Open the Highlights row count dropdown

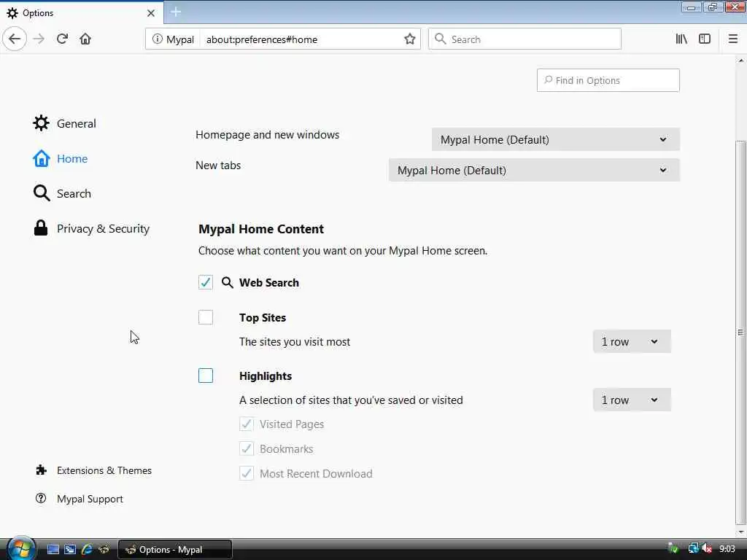pos(632,400)
